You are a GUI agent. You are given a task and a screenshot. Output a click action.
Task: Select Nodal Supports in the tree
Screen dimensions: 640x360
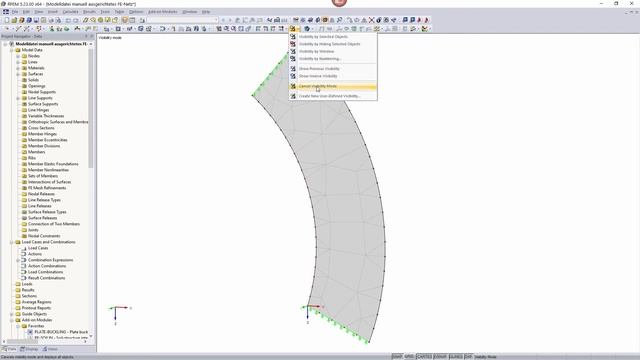[42, 92]
